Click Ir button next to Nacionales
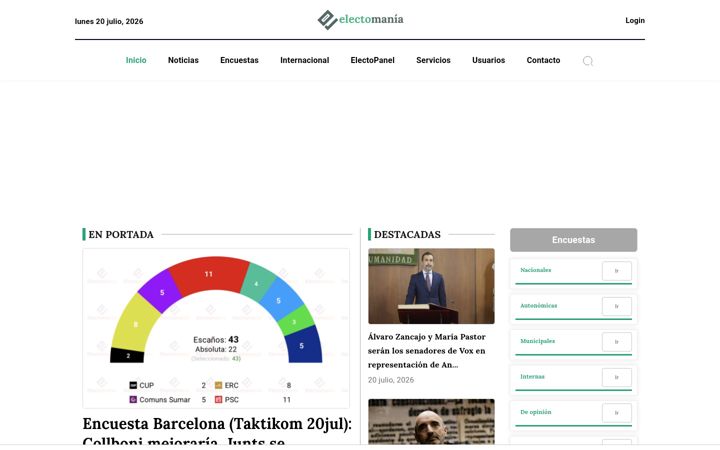This screenshot has height=450, width=720. pyautogui.click(x=617, y=271)
